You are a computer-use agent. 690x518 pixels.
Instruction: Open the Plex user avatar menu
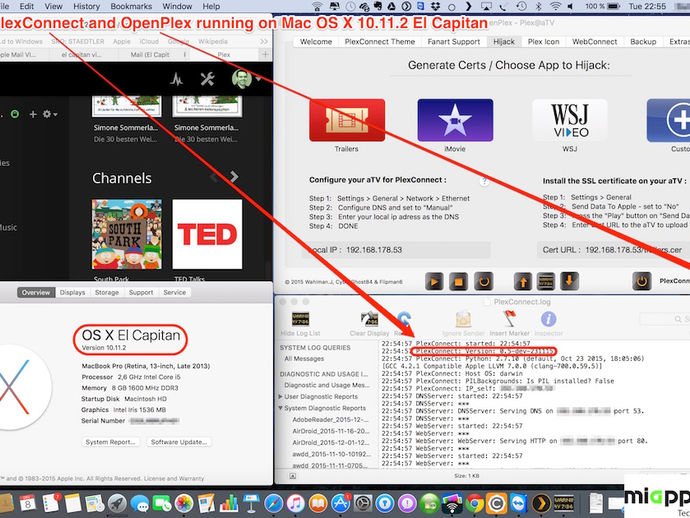pyautogui.click(x=246, y=79)
